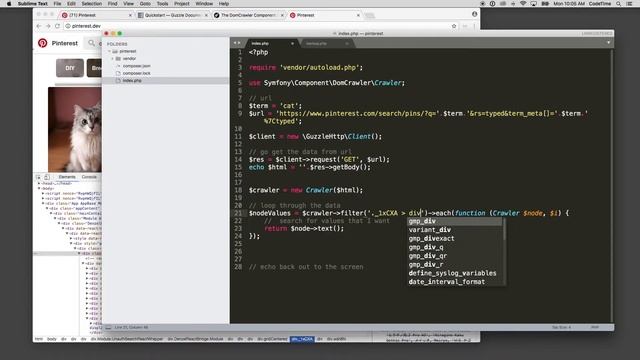Image resolution: width=640 pixels, height=360 pixels.
Task: Open the Selection menu
Action: pyautogui.click(x=91, y=4)
